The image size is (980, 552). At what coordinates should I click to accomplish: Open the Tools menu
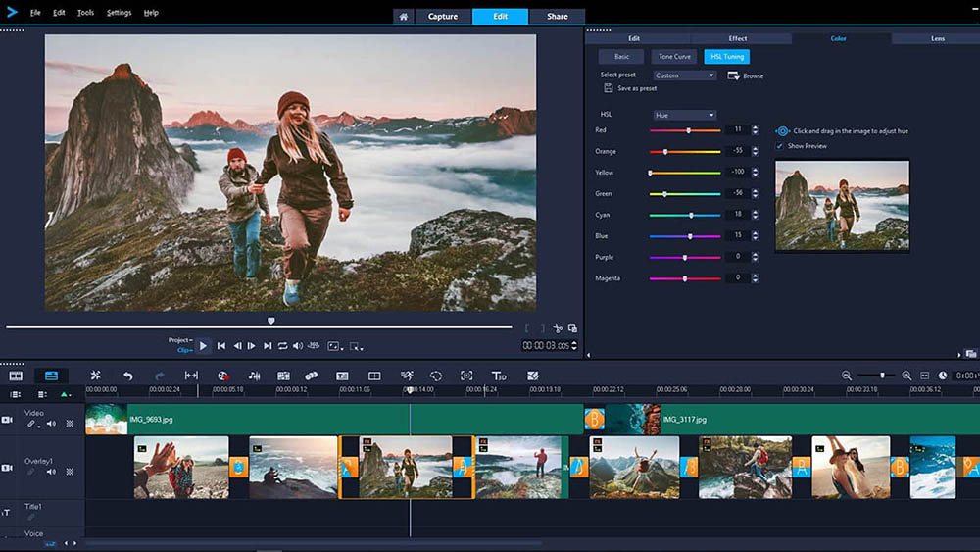[86, 13]
